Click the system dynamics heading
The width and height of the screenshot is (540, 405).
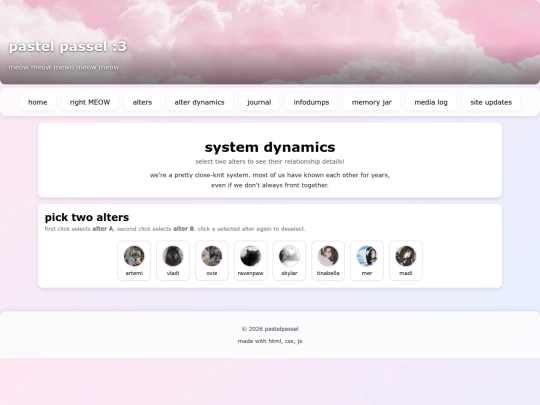(270, 147)
